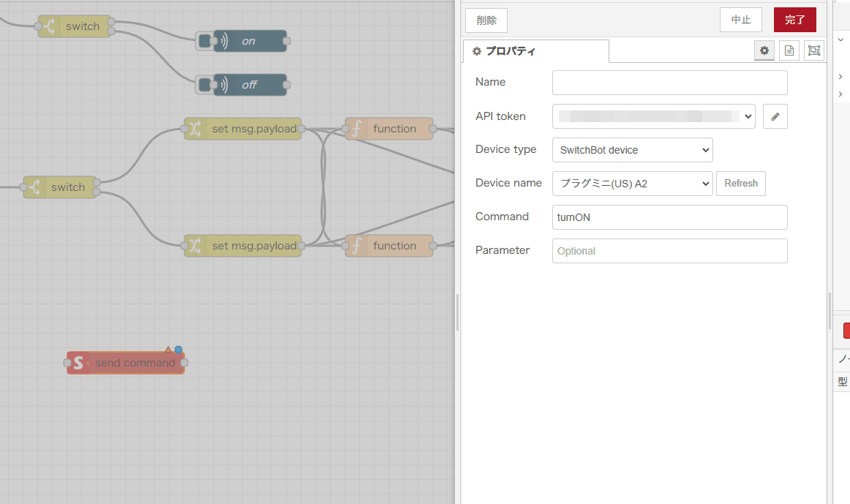Open the Device type dropdown
The width and height of the screenshot is (850, 504).
click(632, 150)
